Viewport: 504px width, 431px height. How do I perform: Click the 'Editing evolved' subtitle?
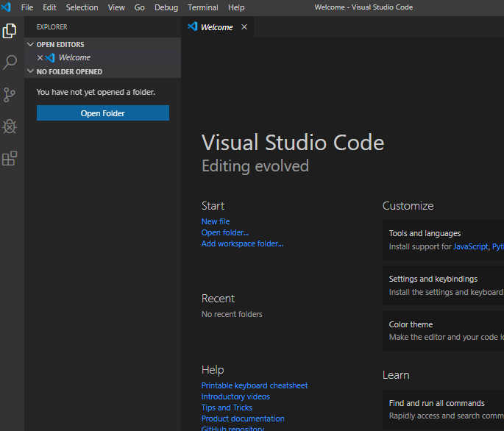coord(255,166)
